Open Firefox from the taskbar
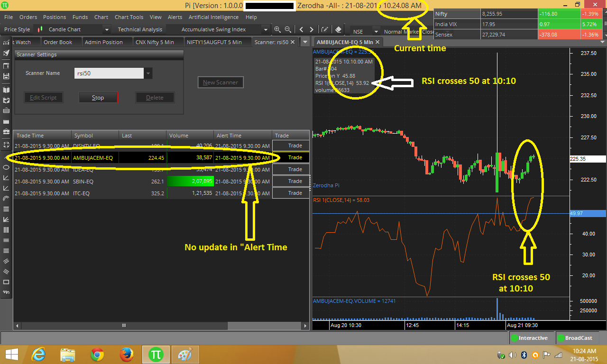The height and width of the screenshot is (364, 607). tap(126, 354)
